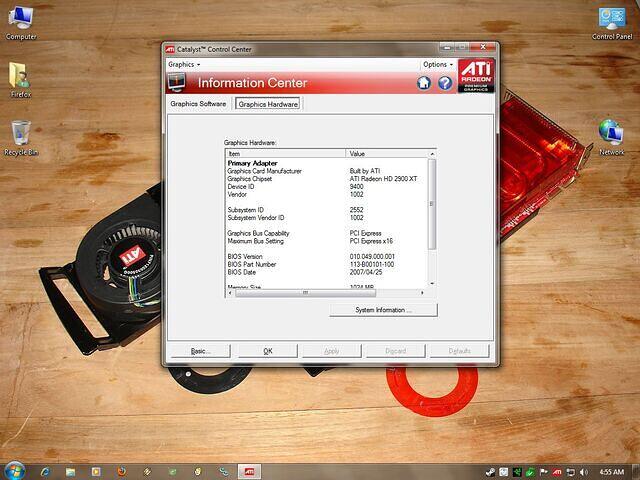Click the Value column header
This screenshot has height=480, width=640.
387,153
